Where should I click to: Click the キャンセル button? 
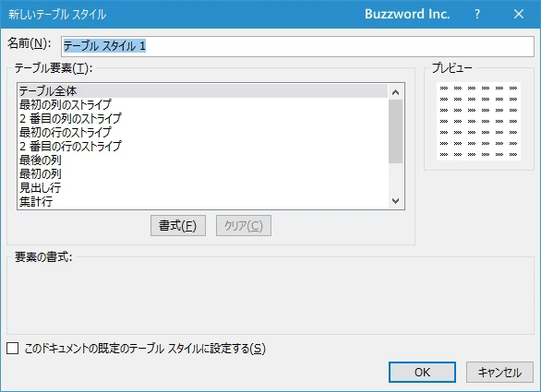point(499,372)
